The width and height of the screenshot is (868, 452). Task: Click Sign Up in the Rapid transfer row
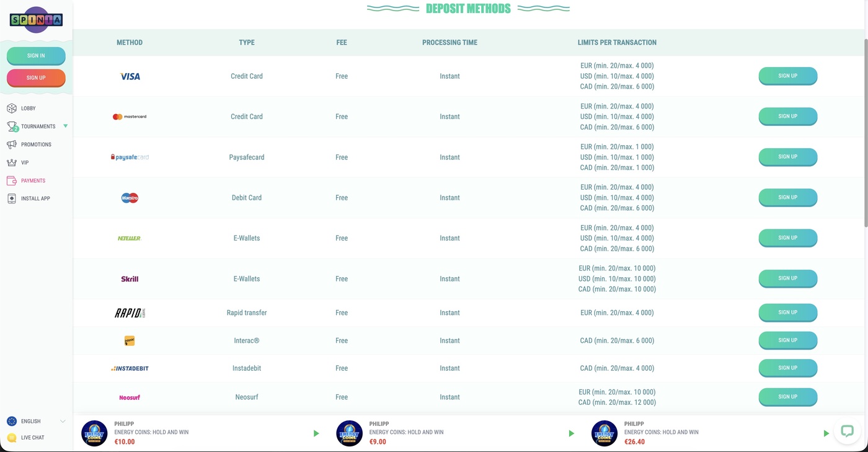tap(788, 312)
